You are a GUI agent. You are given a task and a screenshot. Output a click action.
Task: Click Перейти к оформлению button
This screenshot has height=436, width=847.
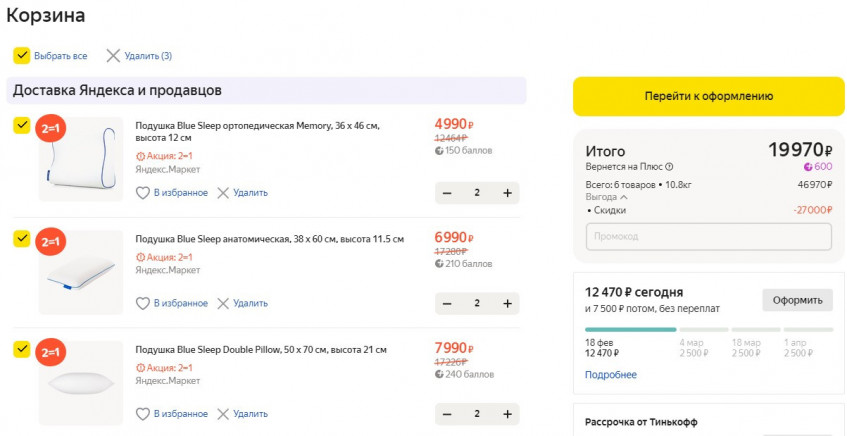(708, 96)
